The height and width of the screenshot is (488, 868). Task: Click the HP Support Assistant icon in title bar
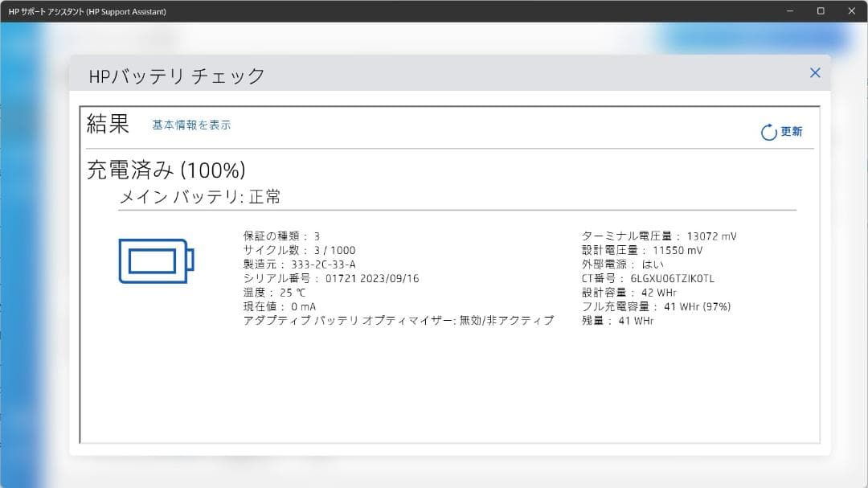pos(11,11)
